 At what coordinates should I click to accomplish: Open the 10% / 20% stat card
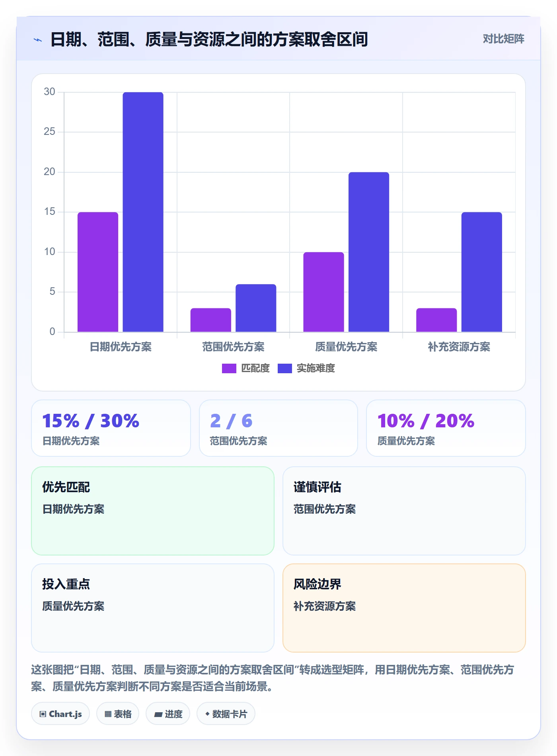(446, 428)
